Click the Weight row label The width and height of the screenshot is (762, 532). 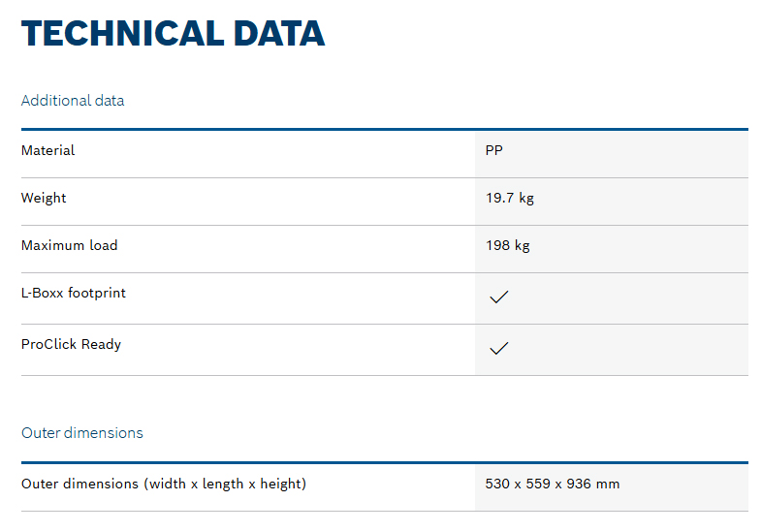click(x=44, y=198)
